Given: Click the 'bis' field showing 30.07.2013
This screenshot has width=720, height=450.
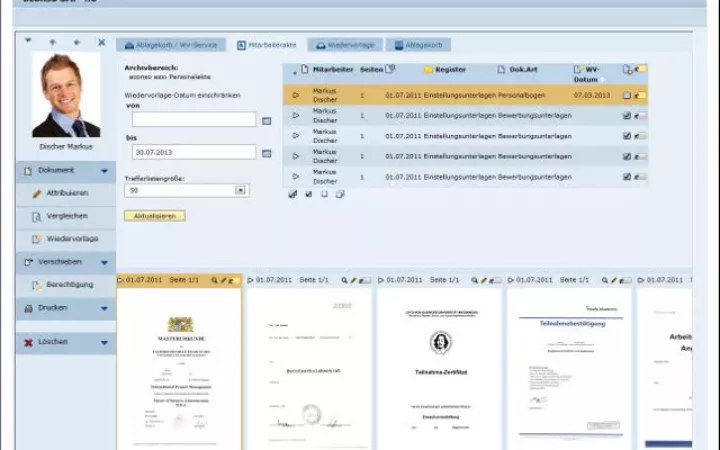Looking at the screenshot, I should point(194,152).
